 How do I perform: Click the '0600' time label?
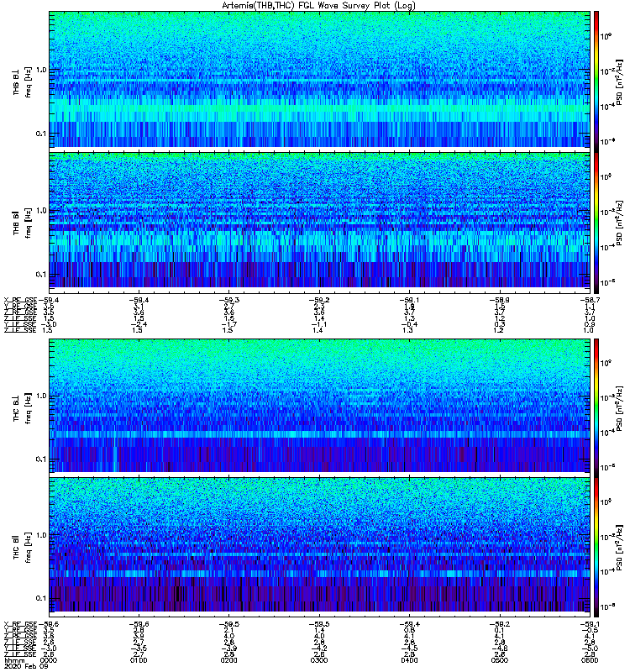pos(590,660)
